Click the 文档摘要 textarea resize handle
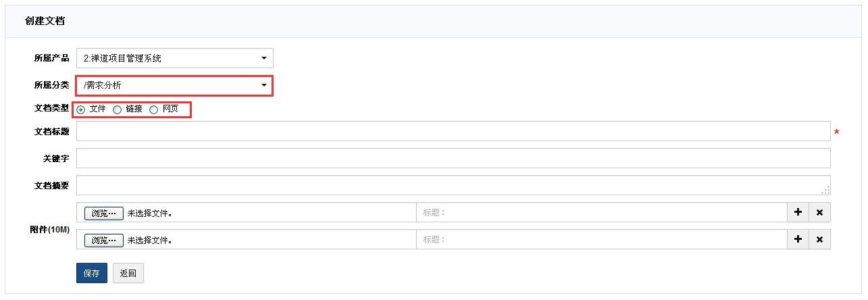 (825, 191)
